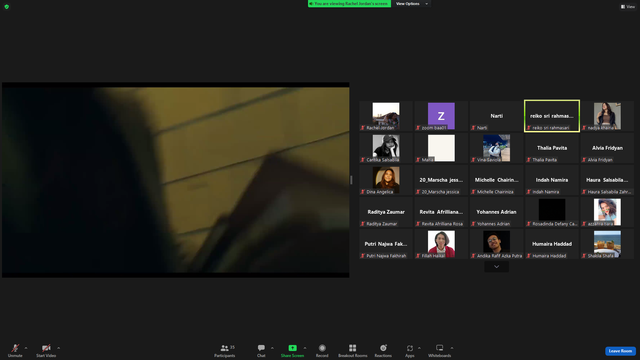Select Andika Raff Azka Putra's tile
This screenshot has width=640, height=360.
pos(496,244)
